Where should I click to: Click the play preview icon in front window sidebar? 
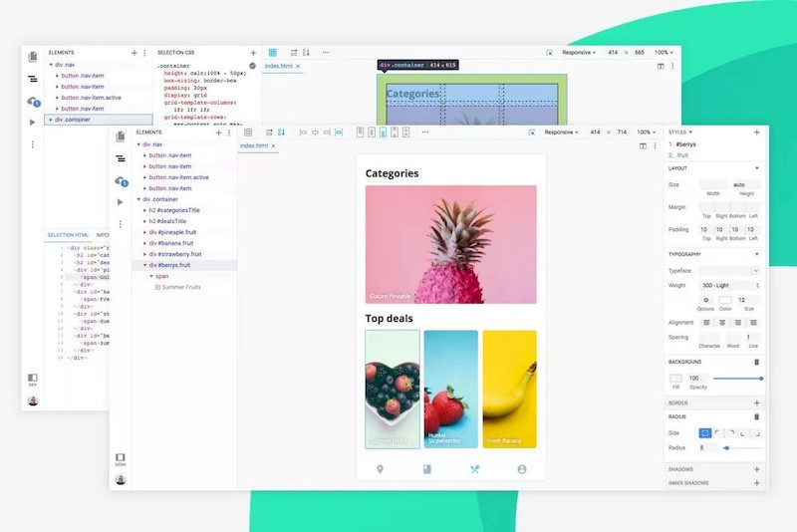(120, 202)
